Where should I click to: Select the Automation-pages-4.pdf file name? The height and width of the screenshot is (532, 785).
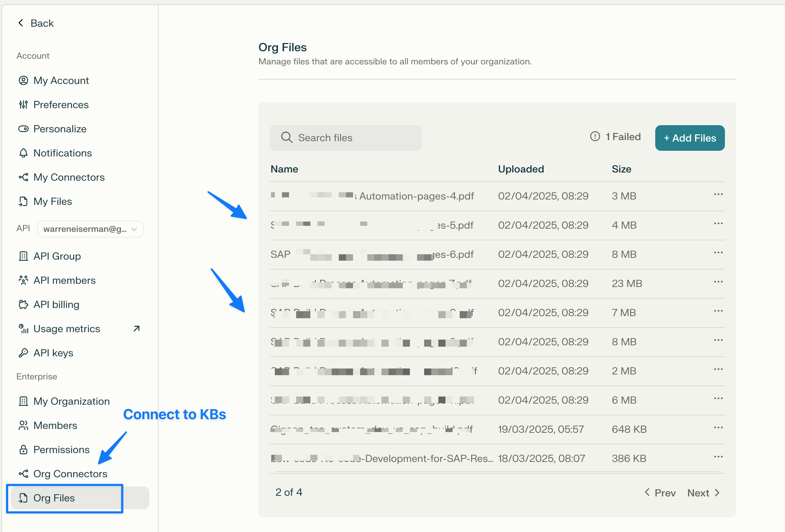pos(372,196)
